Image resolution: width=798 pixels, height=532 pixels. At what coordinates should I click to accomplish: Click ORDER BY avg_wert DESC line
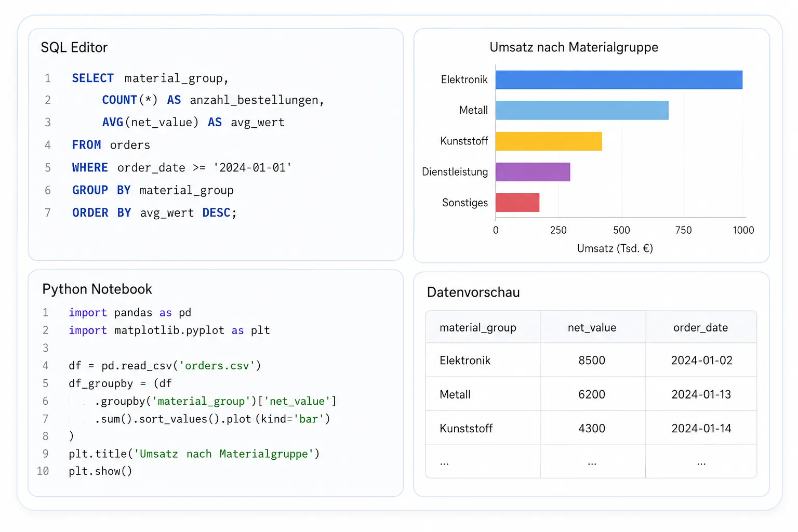154,213
